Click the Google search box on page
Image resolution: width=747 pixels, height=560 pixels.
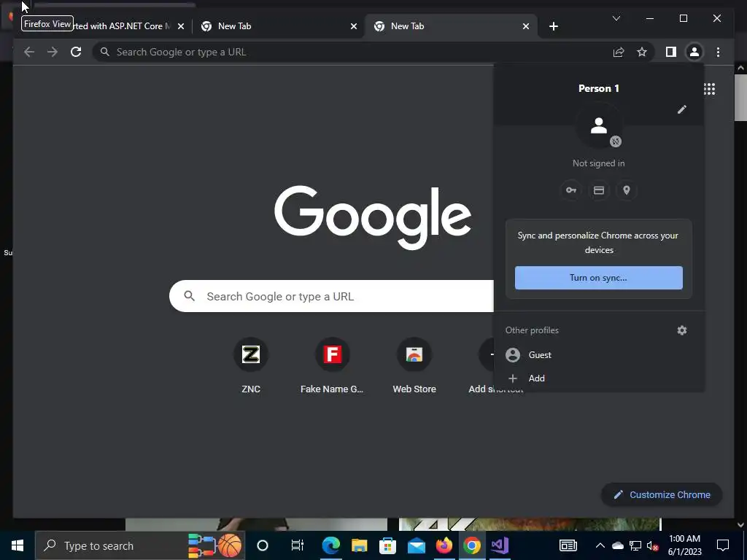tap(332, 296)
